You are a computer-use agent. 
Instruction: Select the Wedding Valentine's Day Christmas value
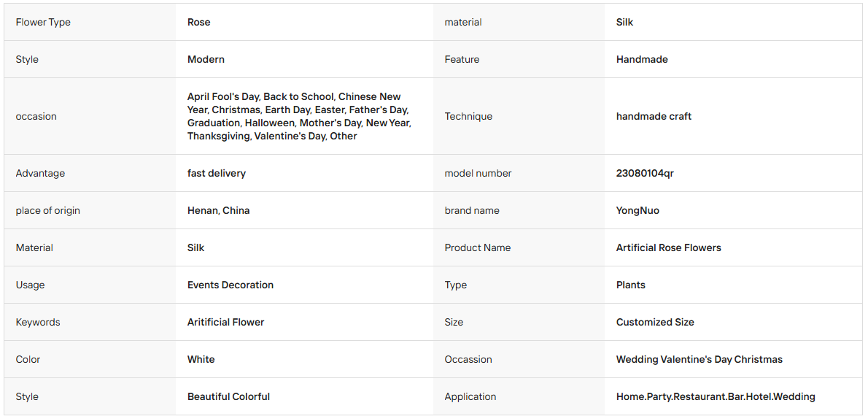(700, 359)
